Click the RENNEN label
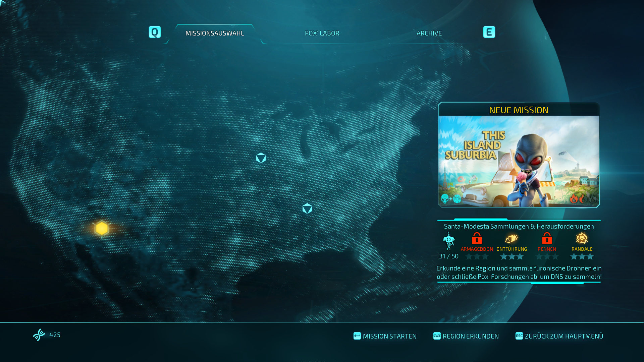 click(547, 249)
